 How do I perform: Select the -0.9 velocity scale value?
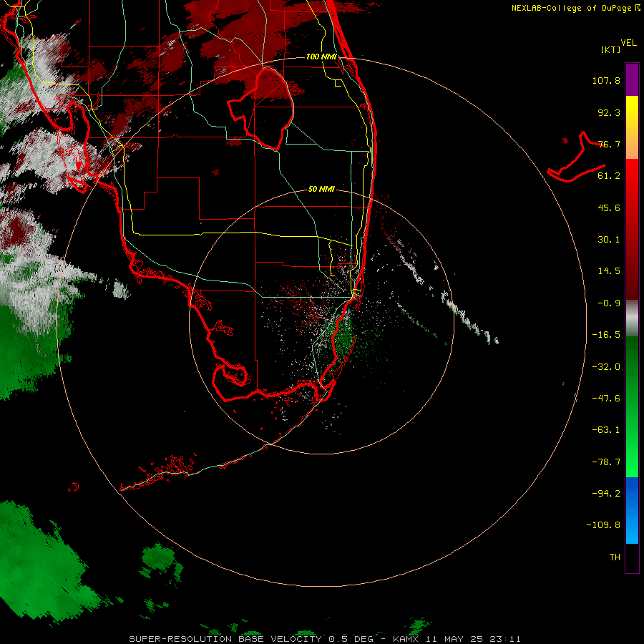click(x=609, y=303)
